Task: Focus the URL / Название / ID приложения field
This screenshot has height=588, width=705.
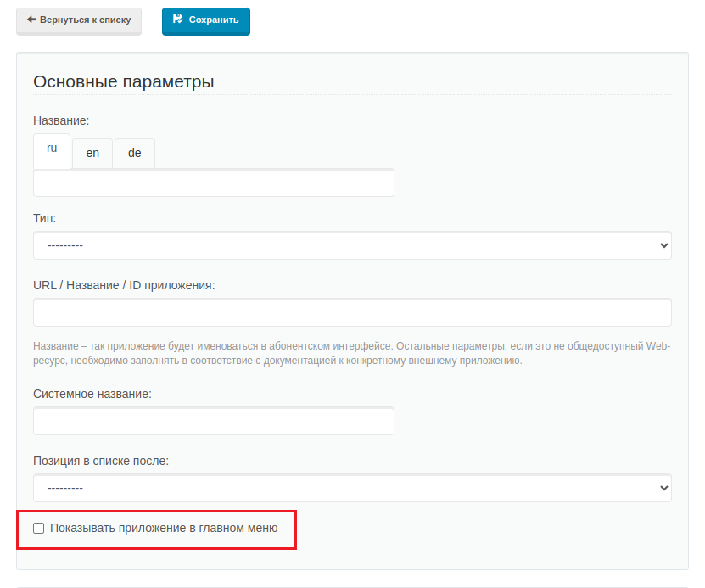Action: (352, 312)
